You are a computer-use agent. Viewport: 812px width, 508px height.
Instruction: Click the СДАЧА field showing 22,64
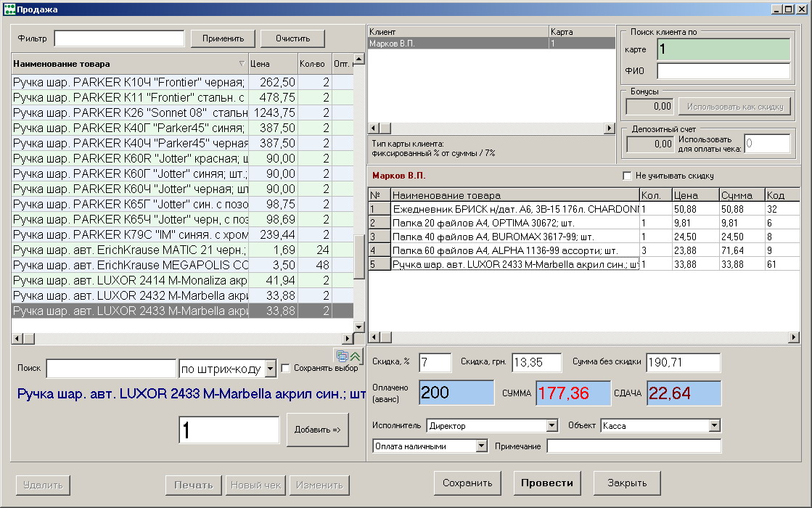tap(684, 393)
